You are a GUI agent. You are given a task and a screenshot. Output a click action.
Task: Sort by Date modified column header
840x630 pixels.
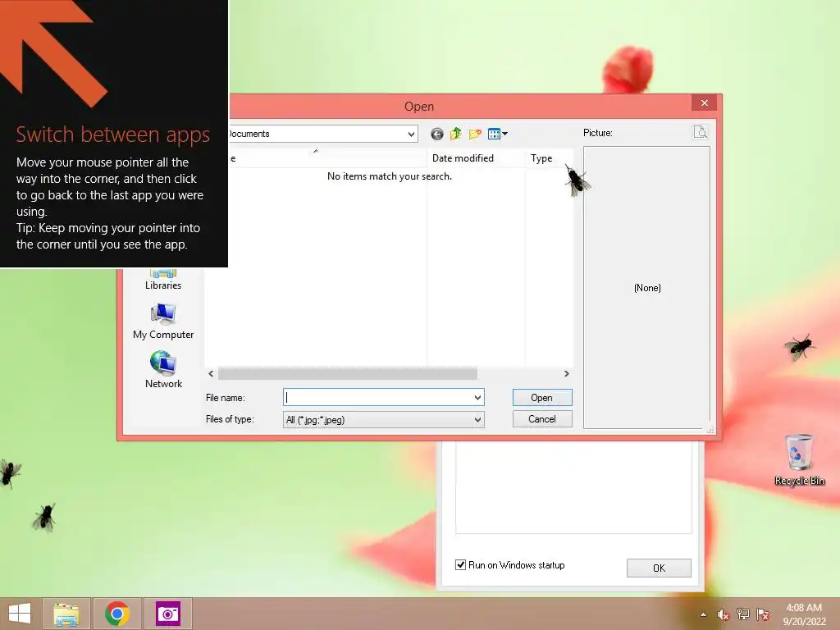pos(463,158)
